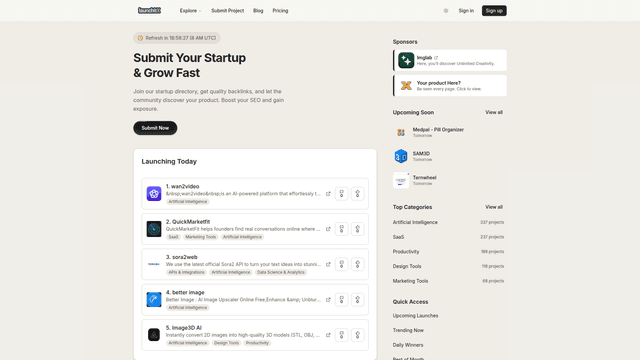Click the comment button for better image
The width and height of the screenshot is (640, 360).
click(342, 300)
